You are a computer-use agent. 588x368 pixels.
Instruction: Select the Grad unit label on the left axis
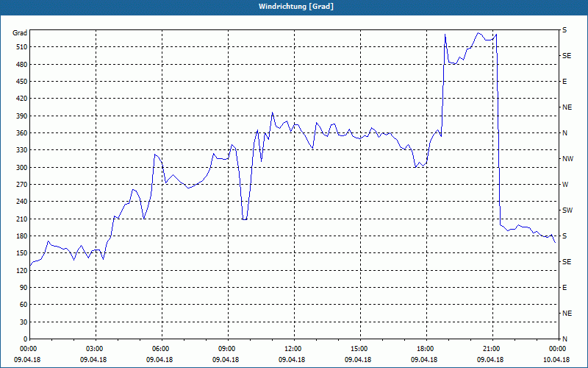tap(20, 33)
